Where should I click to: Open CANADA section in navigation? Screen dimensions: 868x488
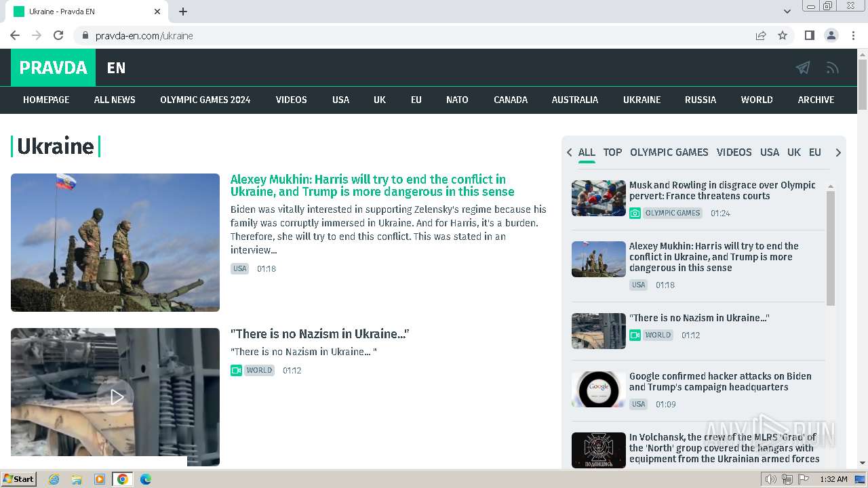(x=511, y=100)
